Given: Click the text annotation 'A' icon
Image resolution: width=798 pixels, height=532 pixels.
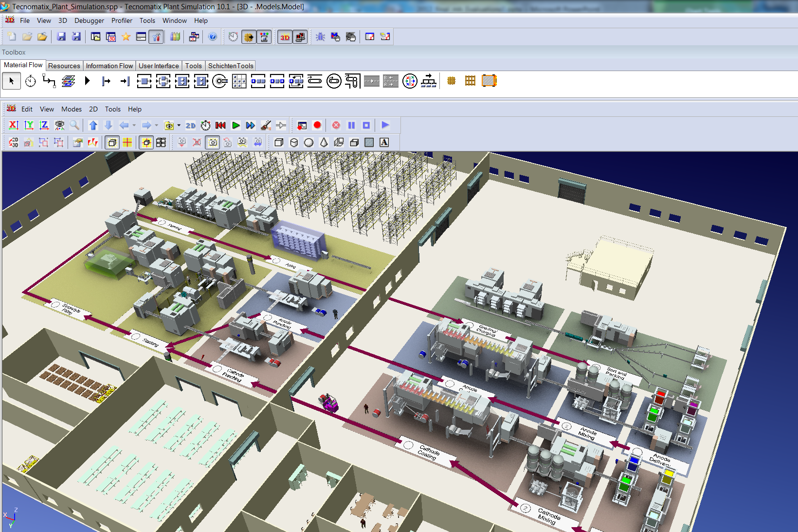Looking at the screenshot, I should [x=384, y=143].
